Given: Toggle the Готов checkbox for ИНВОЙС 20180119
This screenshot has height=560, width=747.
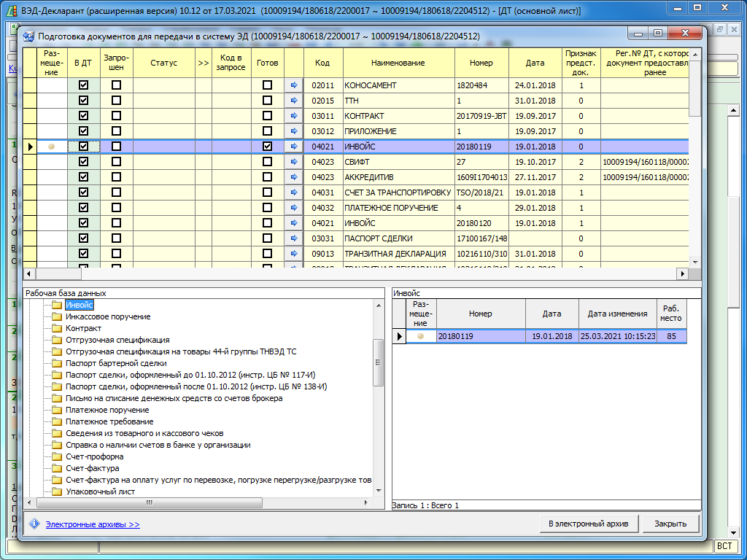Looking at the screenshot, I should tap(267, 147).
